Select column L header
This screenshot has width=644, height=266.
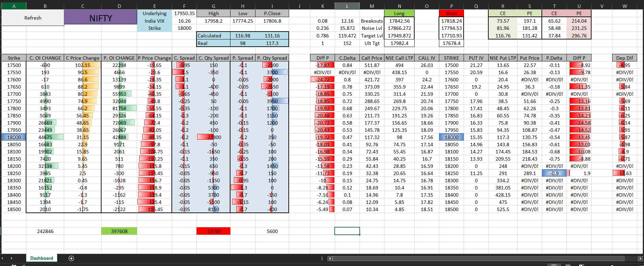pyautogui.click(x=347, y=6)
